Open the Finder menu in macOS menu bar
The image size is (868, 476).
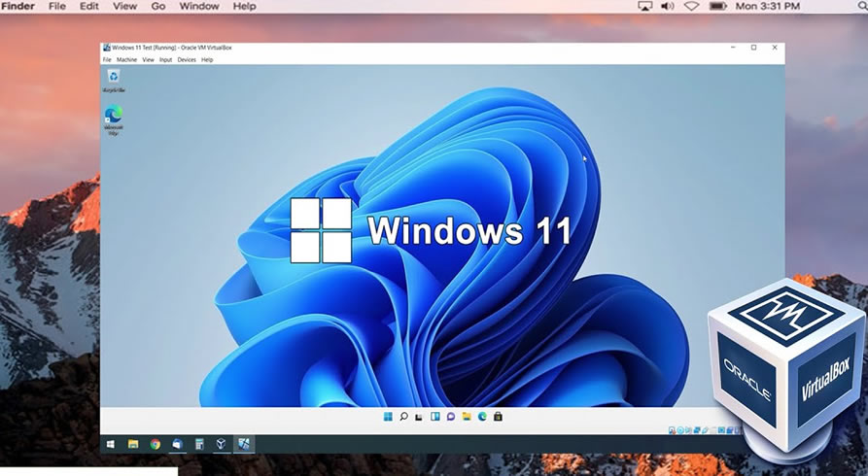click(17, 6)
